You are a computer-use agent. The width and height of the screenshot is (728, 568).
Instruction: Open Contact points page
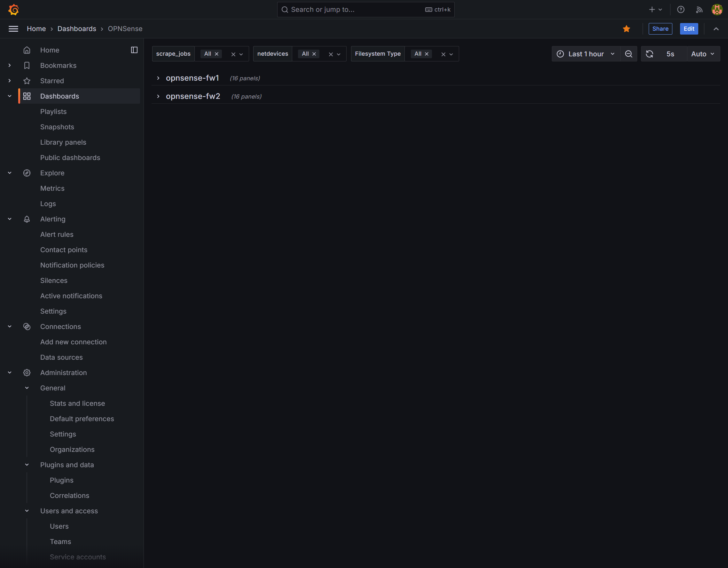pos(64,250)
